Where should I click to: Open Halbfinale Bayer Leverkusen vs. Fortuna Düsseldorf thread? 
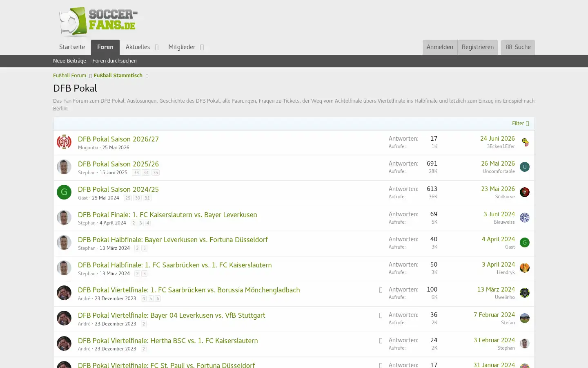point(173,240)
